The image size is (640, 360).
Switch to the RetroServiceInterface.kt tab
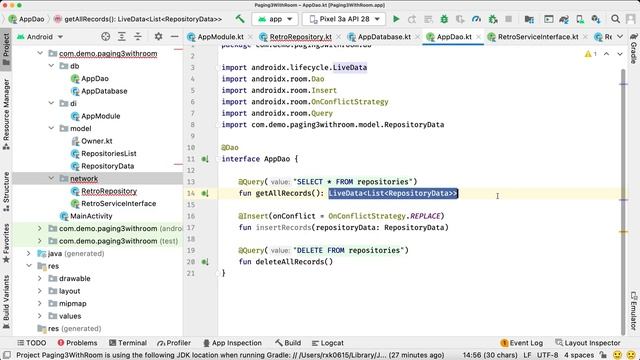538,37
